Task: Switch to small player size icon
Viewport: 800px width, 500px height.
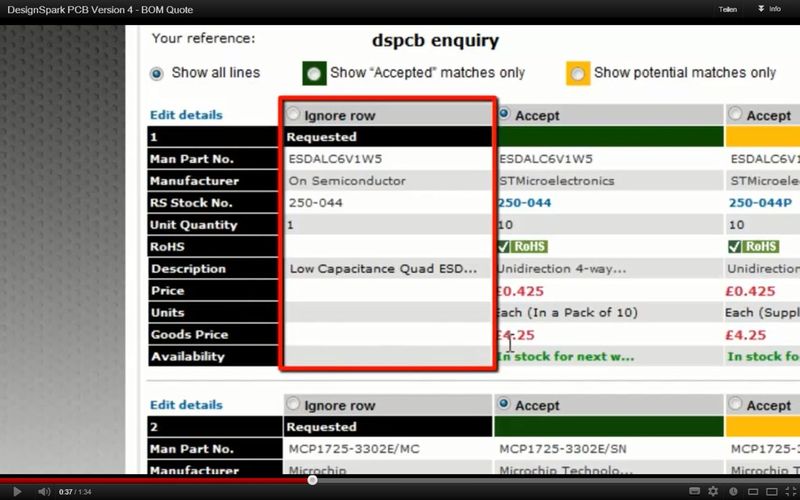Action: 753,491
